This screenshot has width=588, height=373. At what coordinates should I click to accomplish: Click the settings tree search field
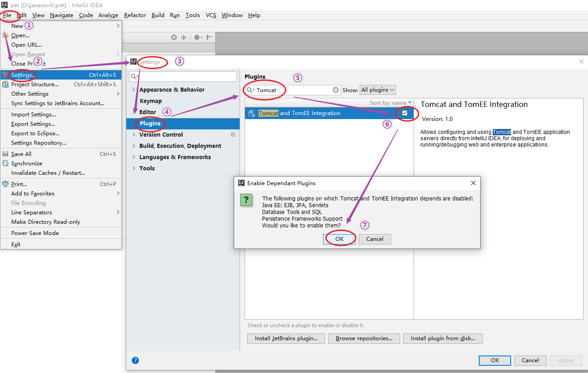[x=183, y=77]
